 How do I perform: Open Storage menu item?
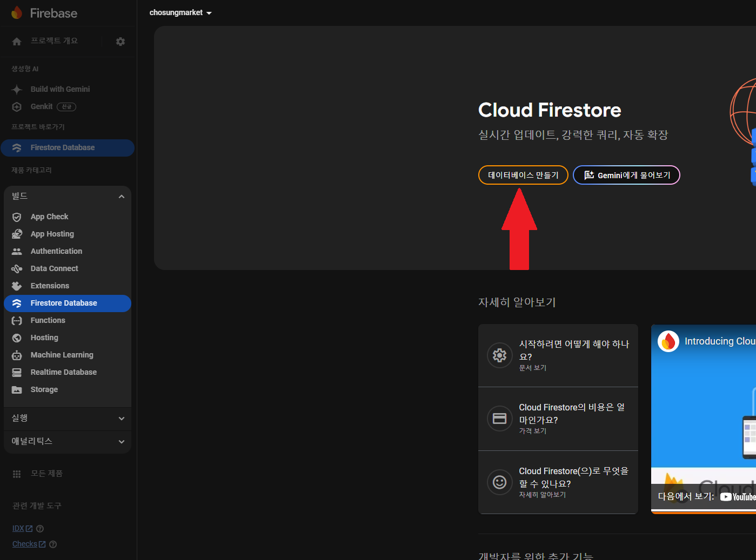(68, 389)
